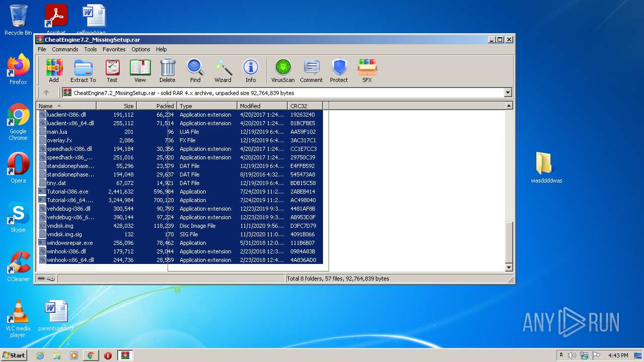This screenshot has width=644, height=362.
Task: Open the Tools menu
Action: (91, 49)
